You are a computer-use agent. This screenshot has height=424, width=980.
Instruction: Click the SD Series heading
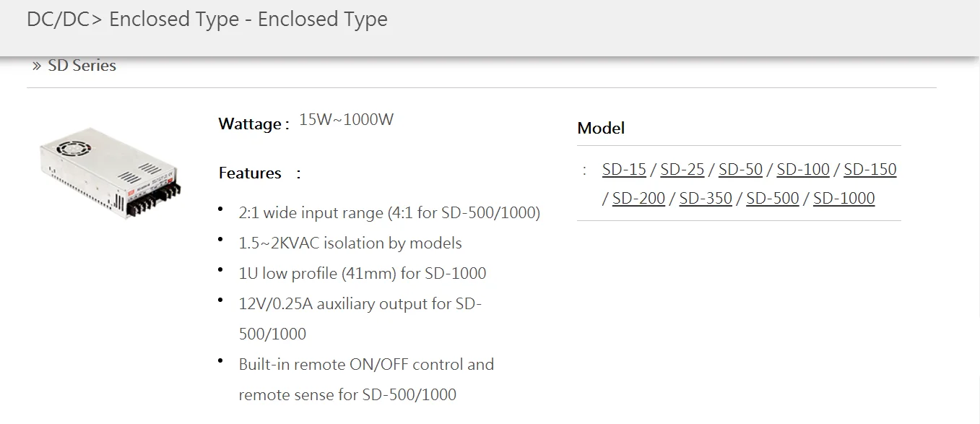coord(82,66)
